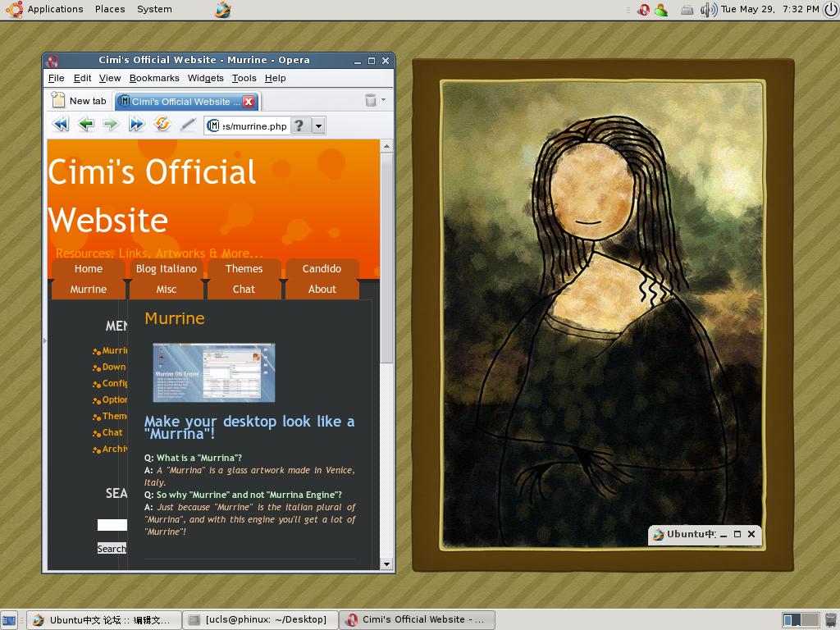Click the keyboard tray icon
This screenshot has width=840, height=630.
pyautogui.click(x=687, y=10)
